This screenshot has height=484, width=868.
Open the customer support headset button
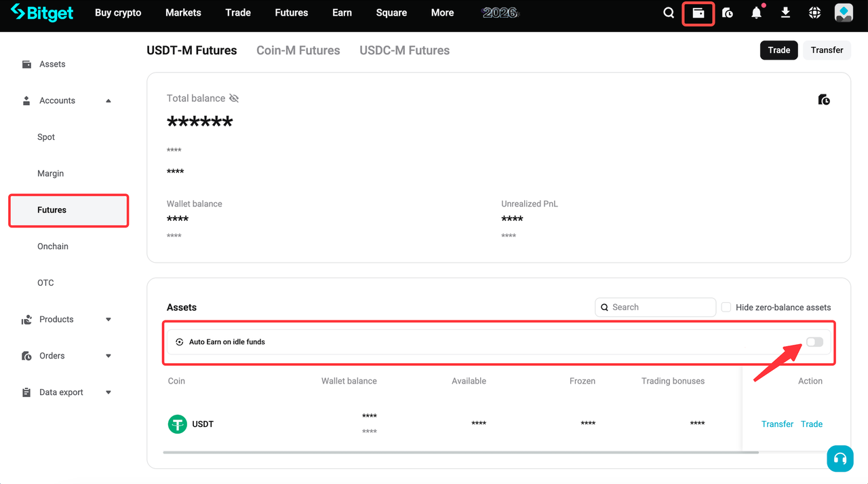[x=840, y=458]
